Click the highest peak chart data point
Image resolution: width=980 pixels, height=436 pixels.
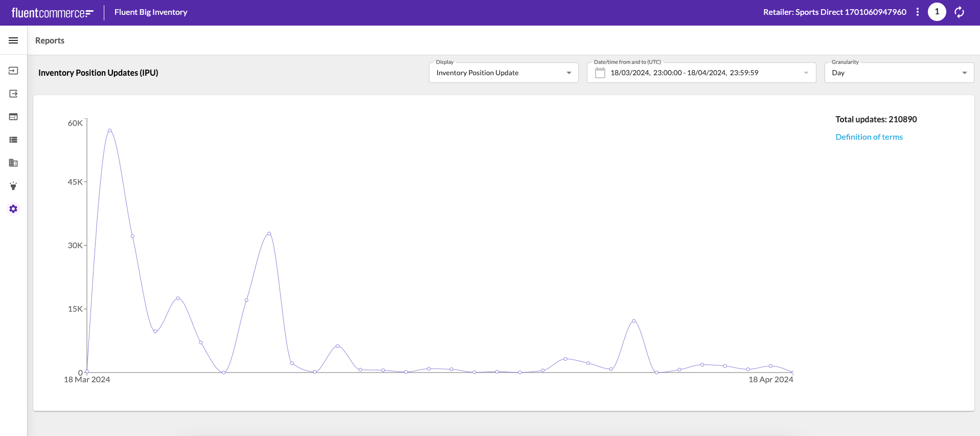(109, 130)
